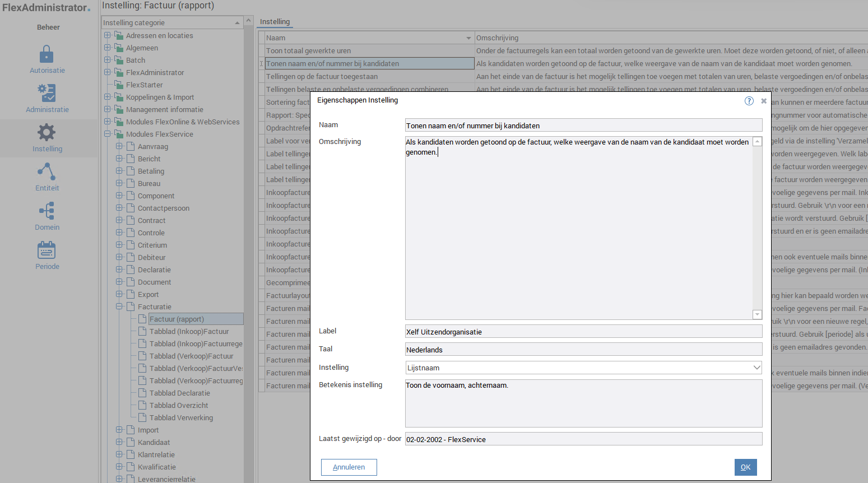Close the Eigenschappen Instelling dialog

pos(763,101)
